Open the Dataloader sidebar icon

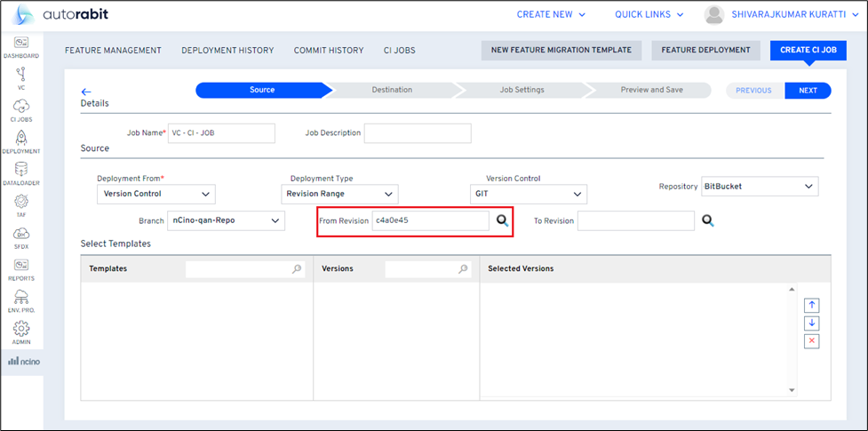pyautogui.click(x=20, y=172)
